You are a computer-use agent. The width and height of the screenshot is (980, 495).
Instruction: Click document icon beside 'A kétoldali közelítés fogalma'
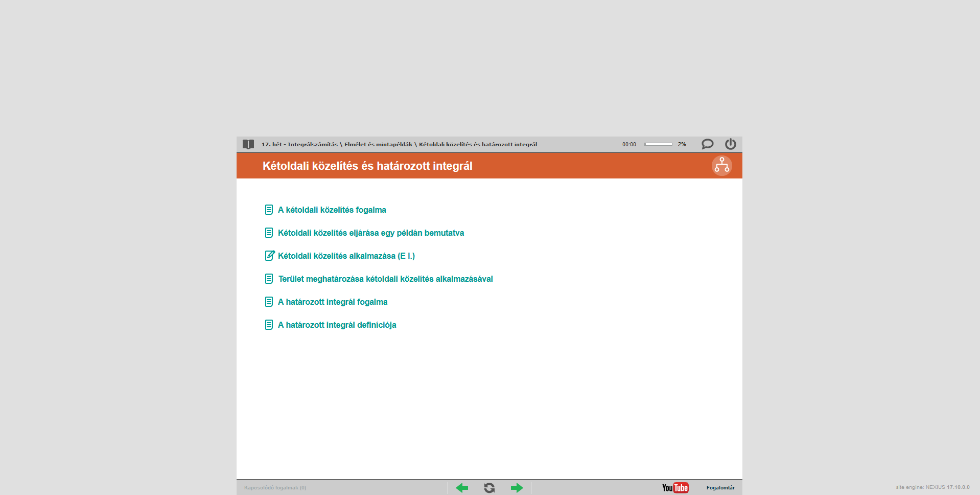click(269, 210)
